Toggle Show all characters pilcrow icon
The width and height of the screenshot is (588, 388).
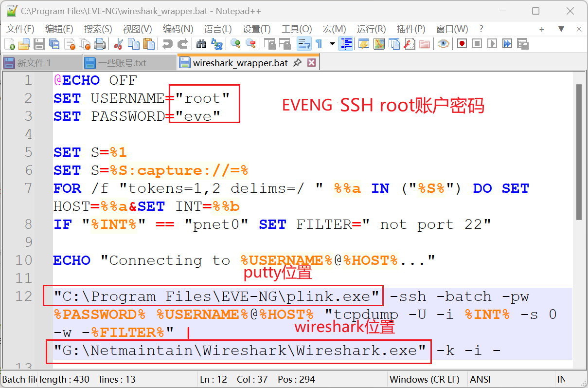pyautogui.click(x=319, y=44)
